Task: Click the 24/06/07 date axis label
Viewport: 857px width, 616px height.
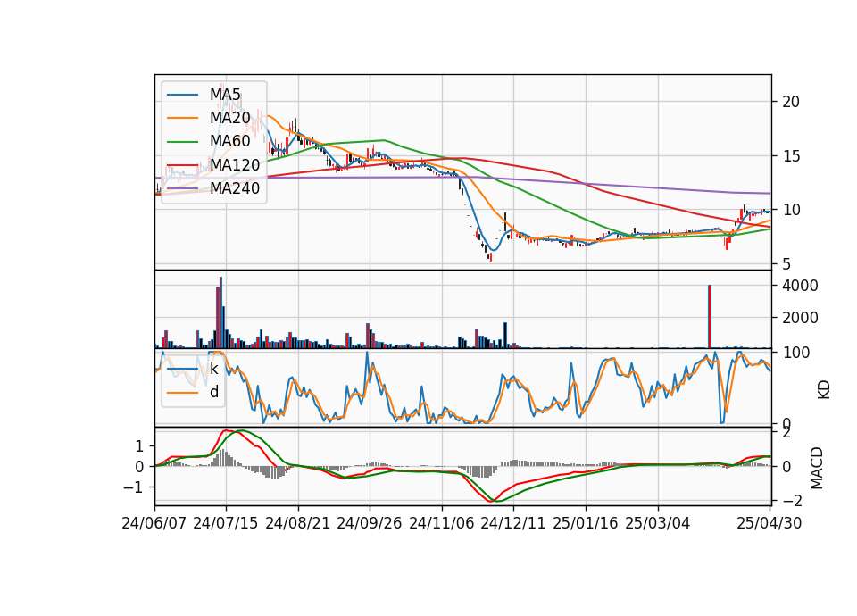Action: pyautogui.click(x=154, y=524)
